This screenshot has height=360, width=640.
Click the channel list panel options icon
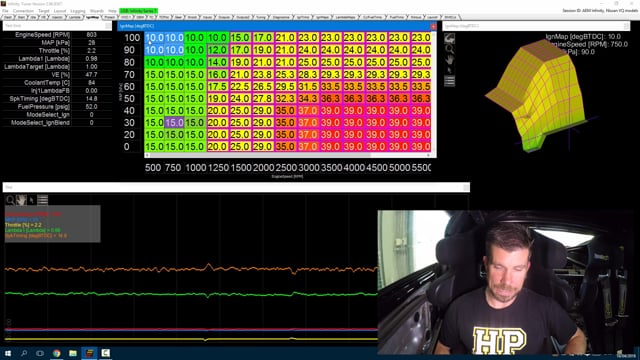click(x=108, y=26)
